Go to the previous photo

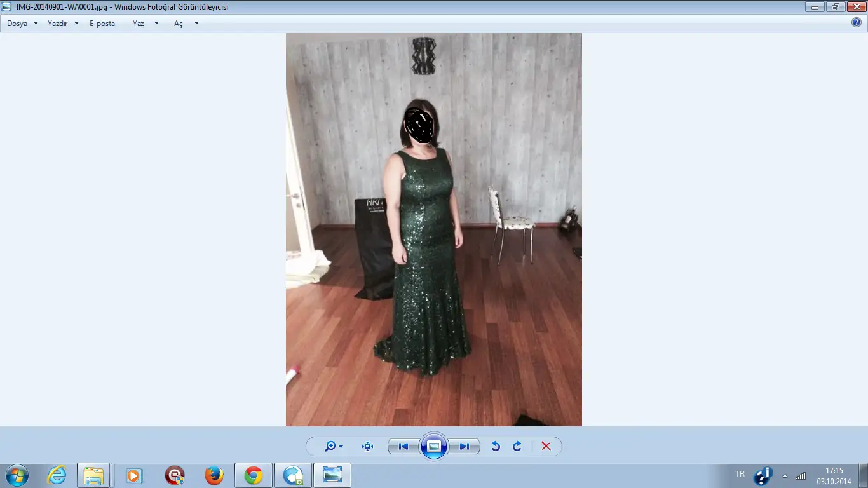403,447
